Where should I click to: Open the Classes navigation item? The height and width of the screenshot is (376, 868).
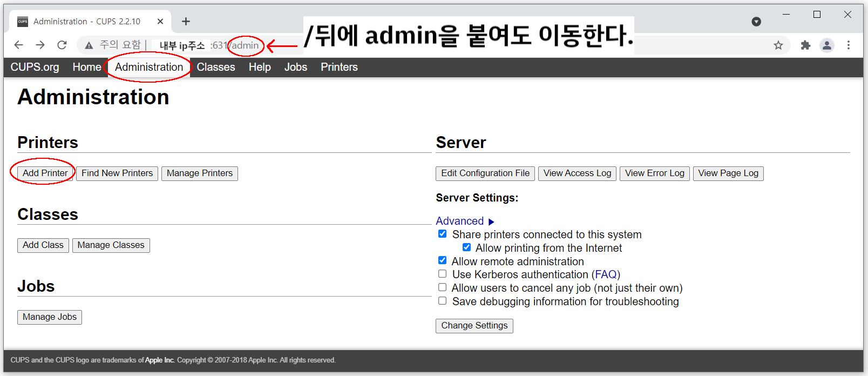[x=216, y=67]
